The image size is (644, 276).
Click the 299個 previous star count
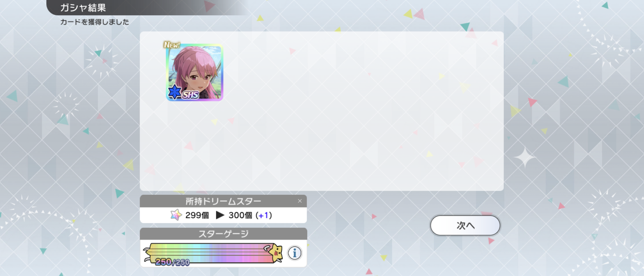(x=197, y=215)
